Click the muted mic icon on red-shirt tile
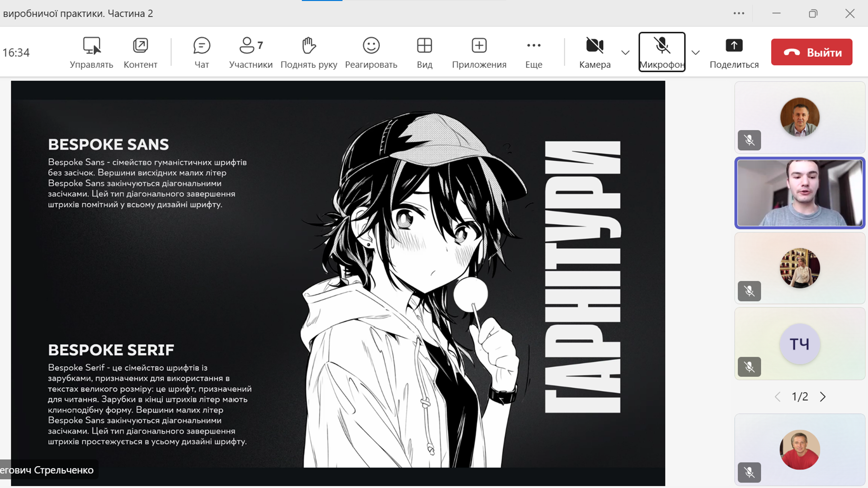This screenshot has width=868, height=488. point(749,473)
